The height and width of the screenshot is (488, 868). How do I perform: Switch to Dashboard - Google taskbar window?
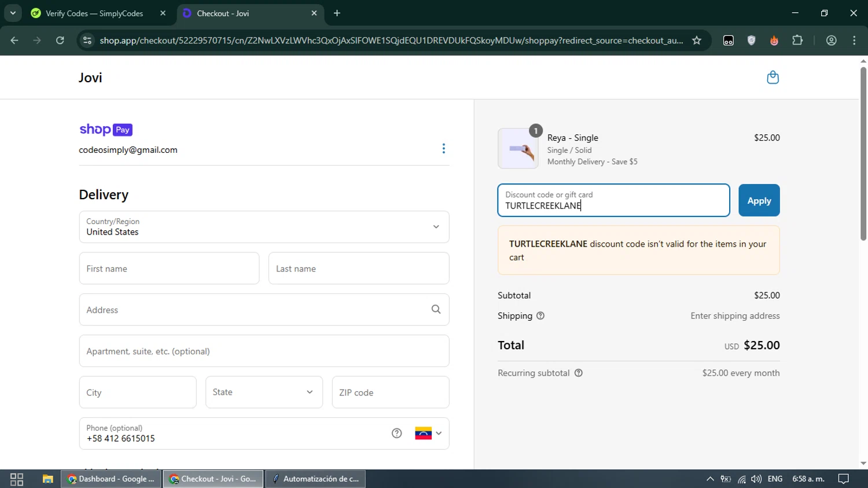click(x=111, y=479)
